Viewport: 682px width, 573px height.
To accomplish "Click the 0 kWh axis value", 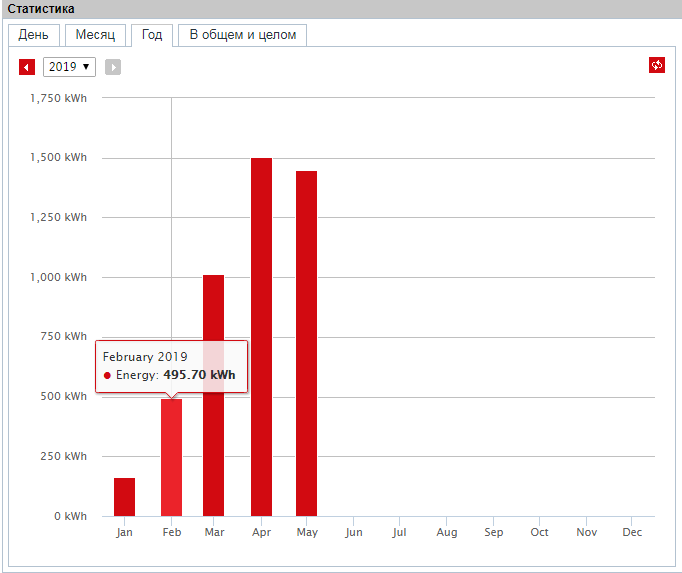I will pos(70,516).
